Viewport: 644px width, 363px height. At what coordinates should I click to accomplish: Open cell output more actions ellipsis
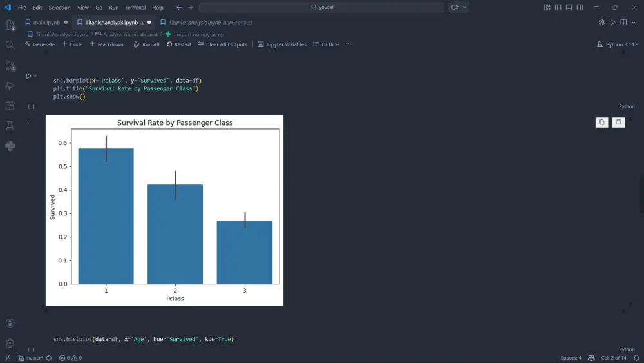(x=30, y=119)
